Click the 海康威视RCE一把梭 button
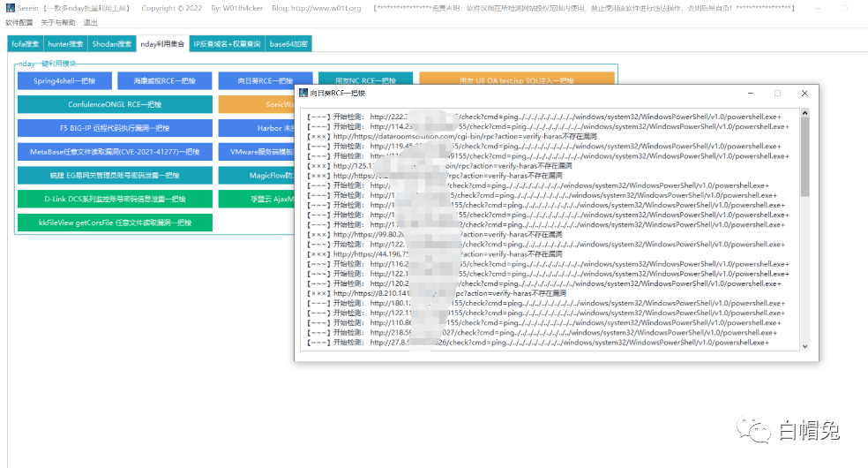The height and width of the screenshot is (468, 868). point(165,81)
